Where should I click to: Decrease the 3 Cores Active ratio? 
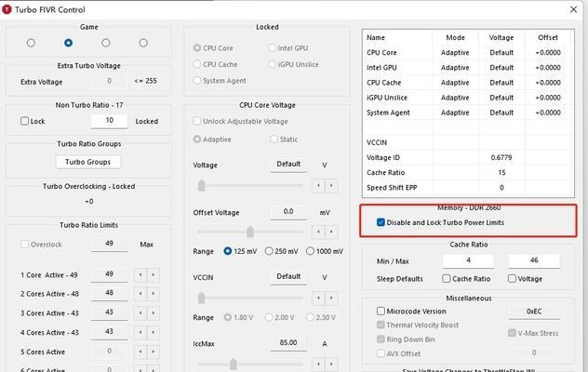tap(140, 313)
